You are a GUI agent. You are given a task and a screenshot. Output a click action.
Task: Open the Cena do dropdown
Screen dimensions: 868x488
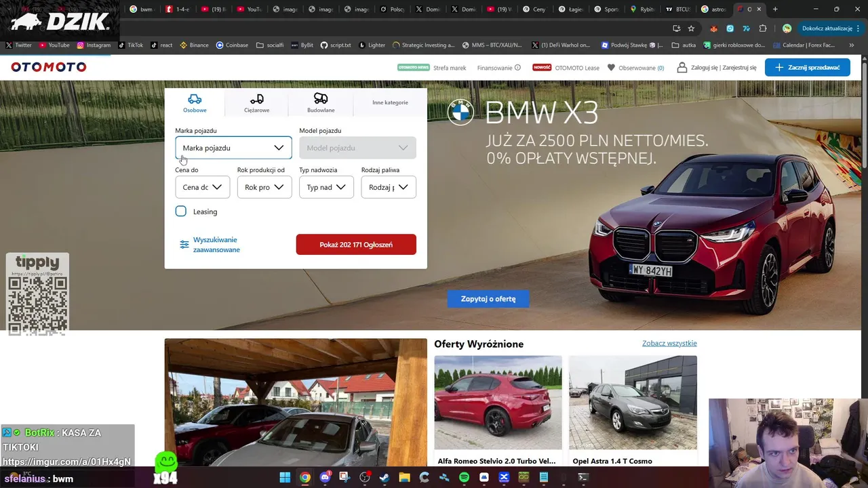(202, 187)
